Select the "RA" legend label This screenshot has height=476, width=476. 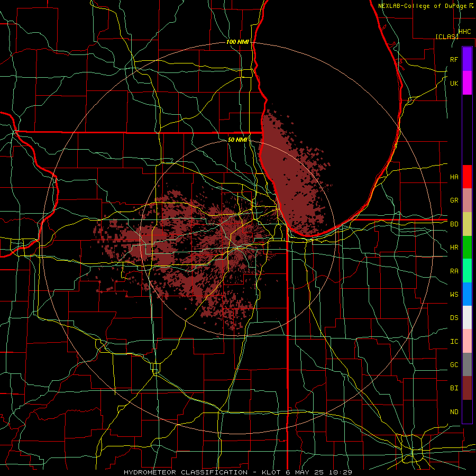point(454,271)
